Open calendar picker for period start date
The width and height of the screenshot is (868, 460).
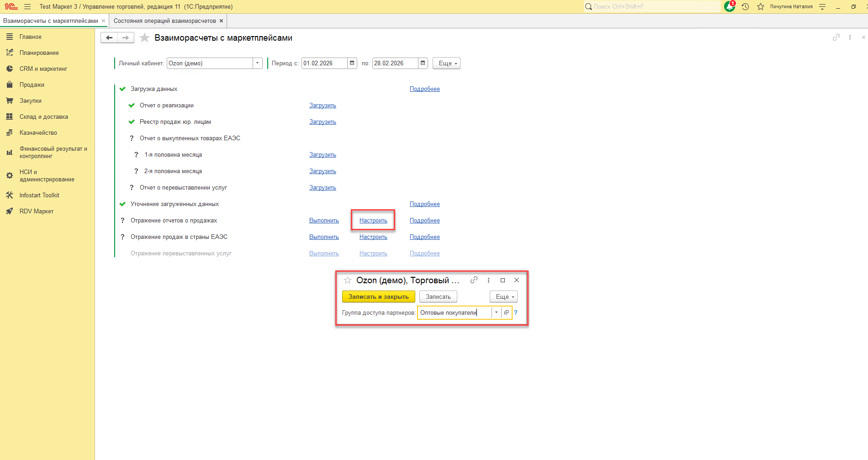click(x=352, y=63)
